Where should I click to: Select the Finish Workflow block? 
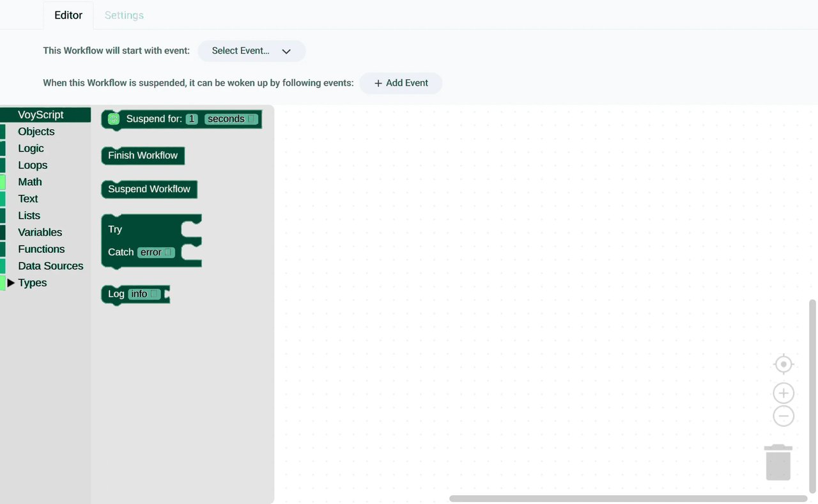click(x=143, y=155)
